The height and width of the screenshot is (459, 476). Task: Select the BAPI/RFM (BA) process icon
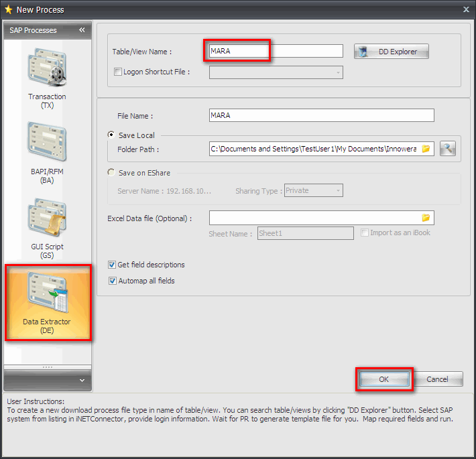pyautogui.click(x=47, y=151)
